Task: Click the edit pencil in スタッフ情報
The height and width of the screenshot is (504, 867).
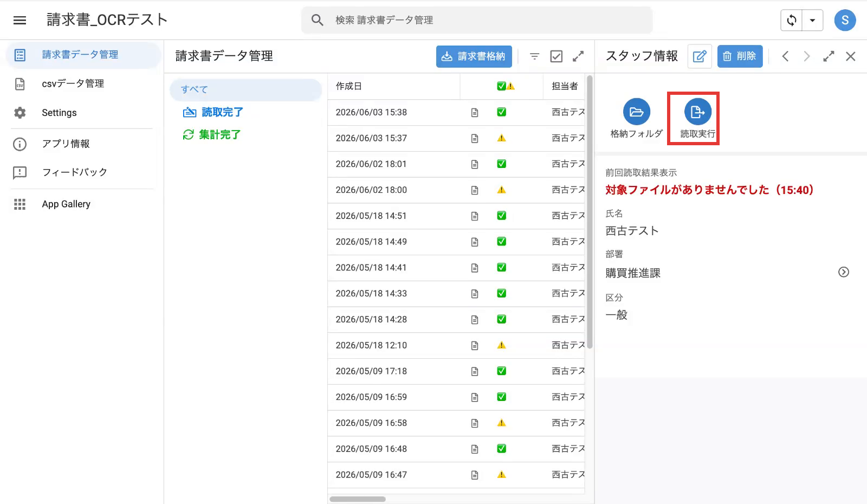Action: point(700,56)
